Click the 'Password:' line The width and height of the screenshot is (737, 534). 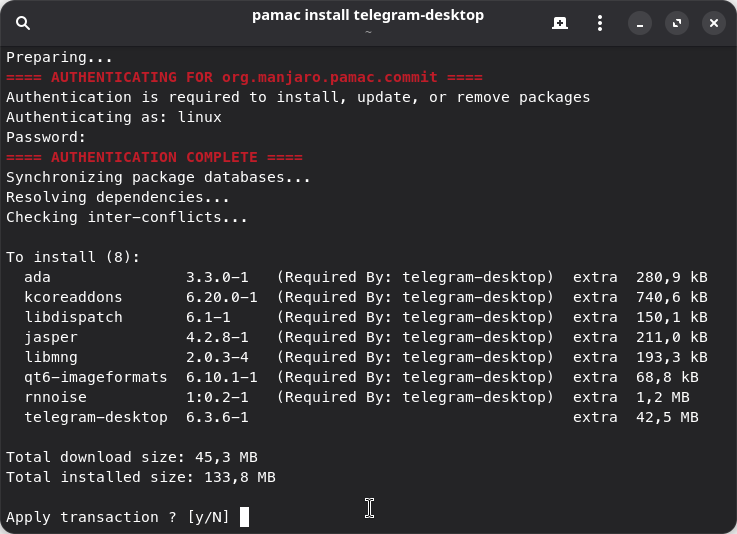pos(46,137)
